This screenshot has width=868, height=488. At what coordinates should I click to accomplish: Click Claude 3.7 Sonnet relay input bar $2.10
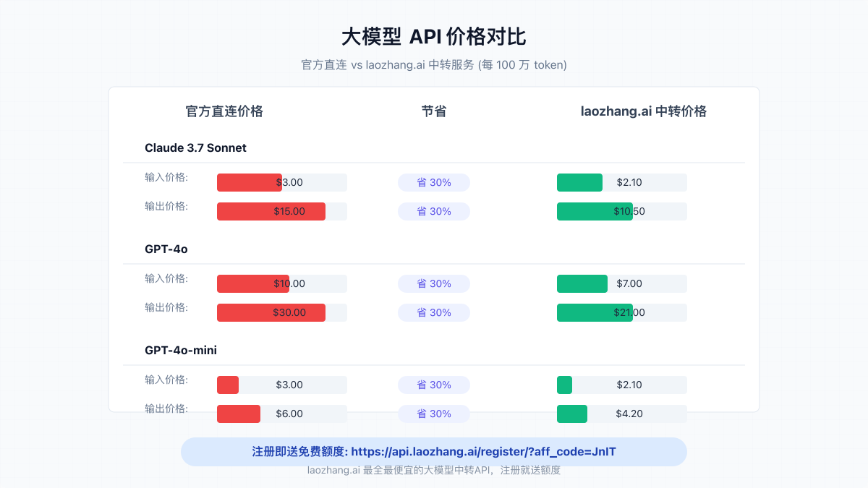(x=622, y=182)
